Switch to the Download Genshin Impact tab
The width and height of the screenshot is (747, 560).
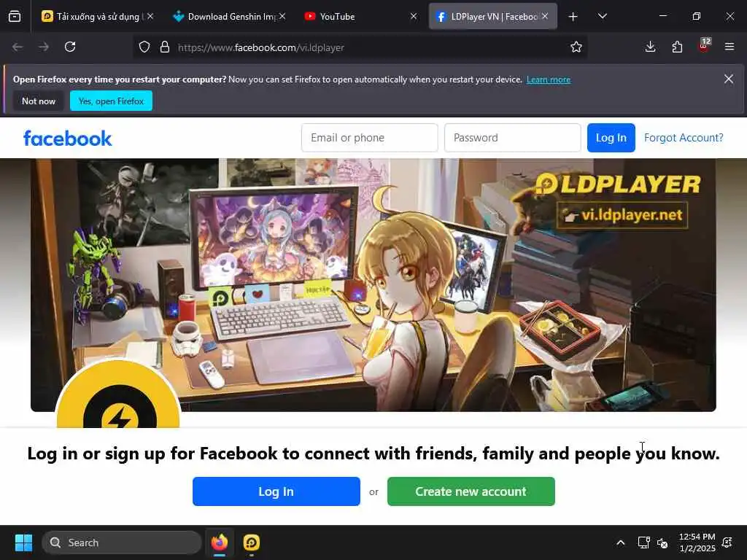pyautogui.click(x=230, y=16)
